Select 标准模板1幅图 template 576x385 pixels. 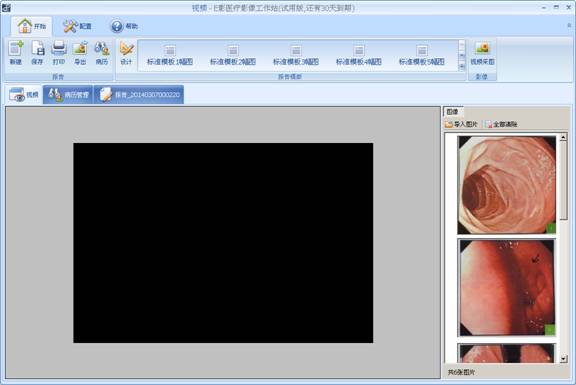point(170,55)
